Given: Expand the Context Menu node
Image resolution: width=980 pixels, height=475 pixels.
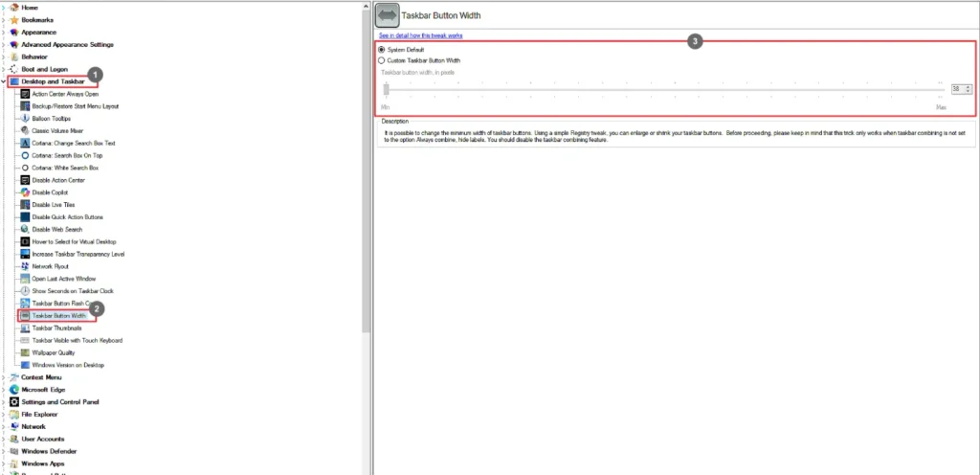Looking at the screenshot, I should coord(4,377).
